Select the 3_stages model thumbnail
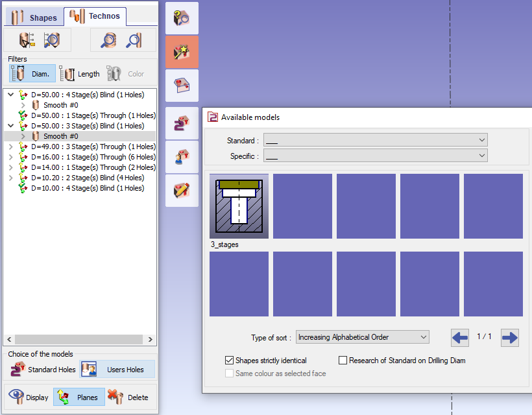 pyautogui.click(x=239, y=206)
